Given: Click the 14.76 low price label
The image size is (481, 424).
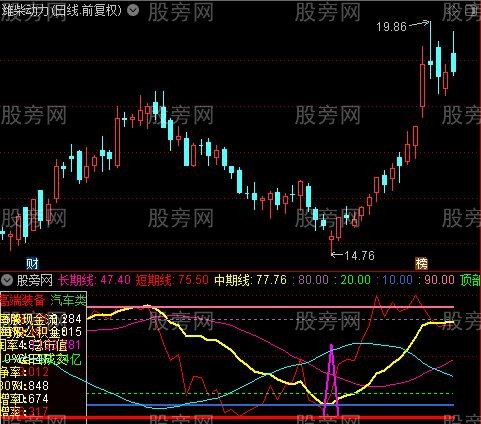Looking at the screenshot, I should coord(359,256).
